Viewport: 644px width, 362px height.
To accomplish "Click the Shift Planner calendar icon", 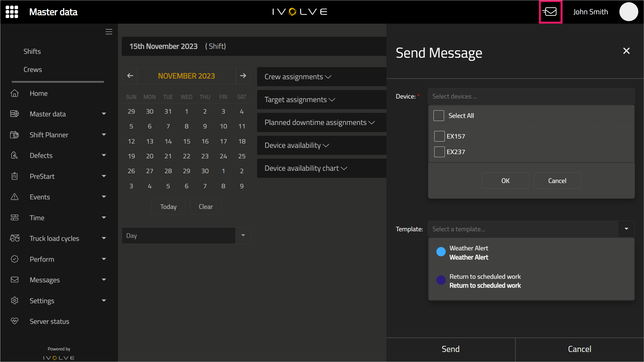I will pos(15,135).
